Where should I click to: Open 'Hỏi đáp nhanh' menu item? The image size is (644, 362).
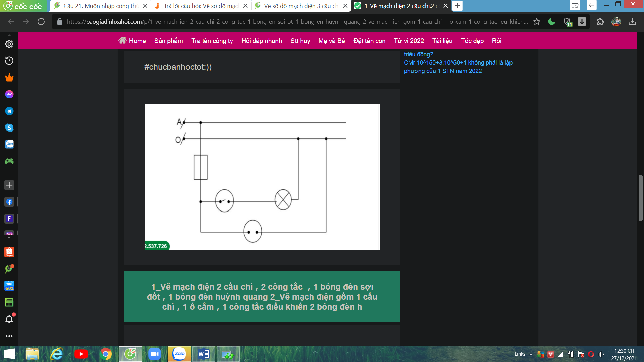coord(262,41)
